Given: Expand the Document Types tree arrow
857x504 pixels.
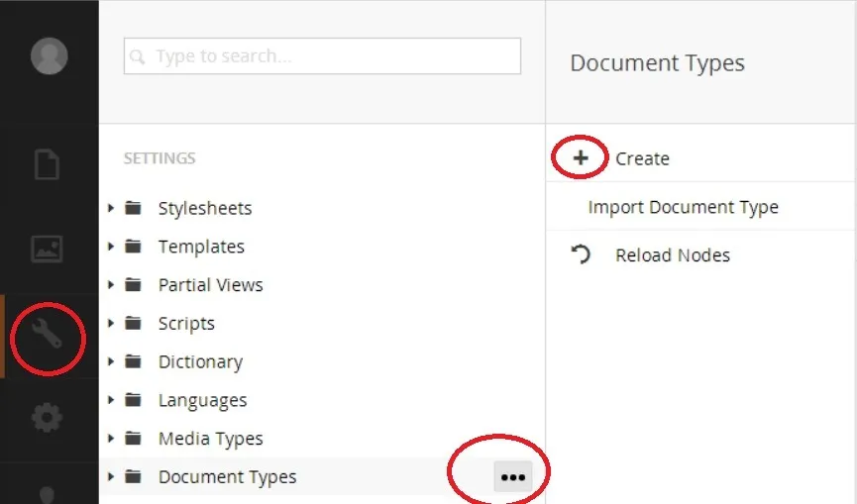Looking at the screenshot, I should (x=112, y=476).
